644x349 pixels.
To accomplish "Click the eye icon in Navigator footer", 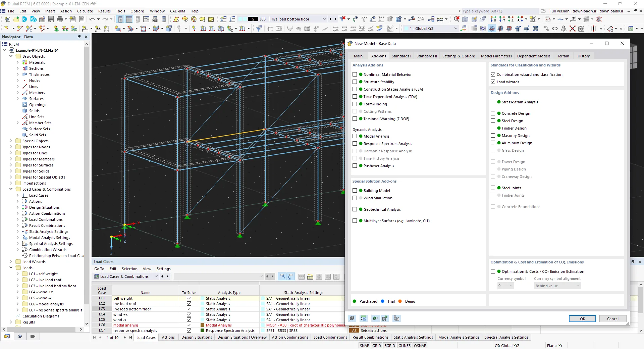I will pos(20,336).
